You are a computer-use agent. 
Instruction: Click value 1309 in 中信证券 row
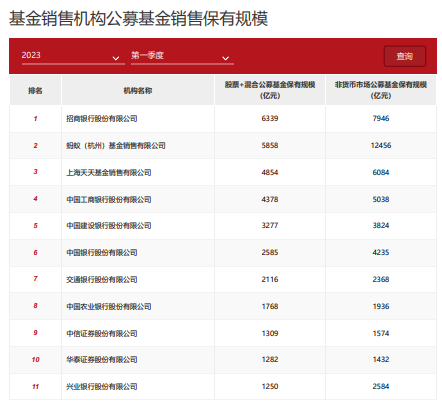pos(270,333)
